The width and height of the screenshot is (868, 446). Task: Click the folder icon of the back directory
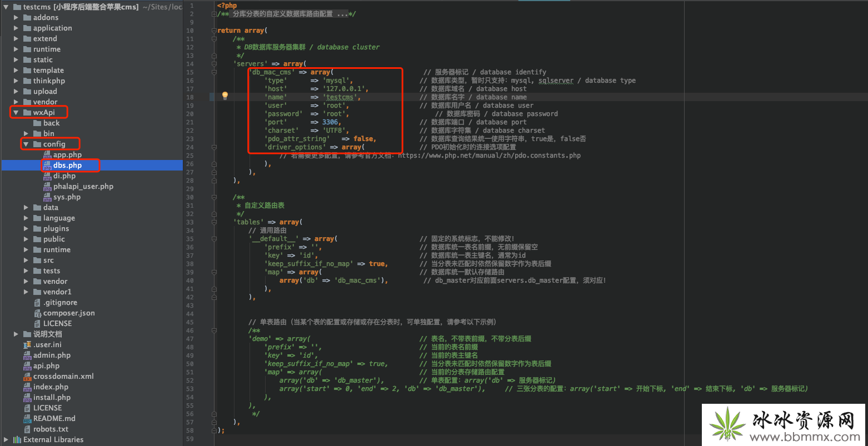click(x=38, y=123)
